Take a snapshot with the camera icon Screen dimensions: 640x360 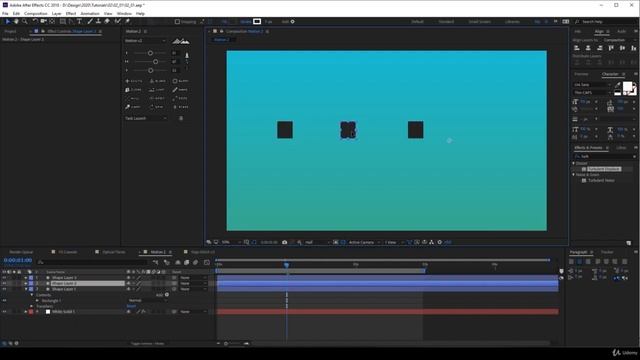[x=284, y=242]
